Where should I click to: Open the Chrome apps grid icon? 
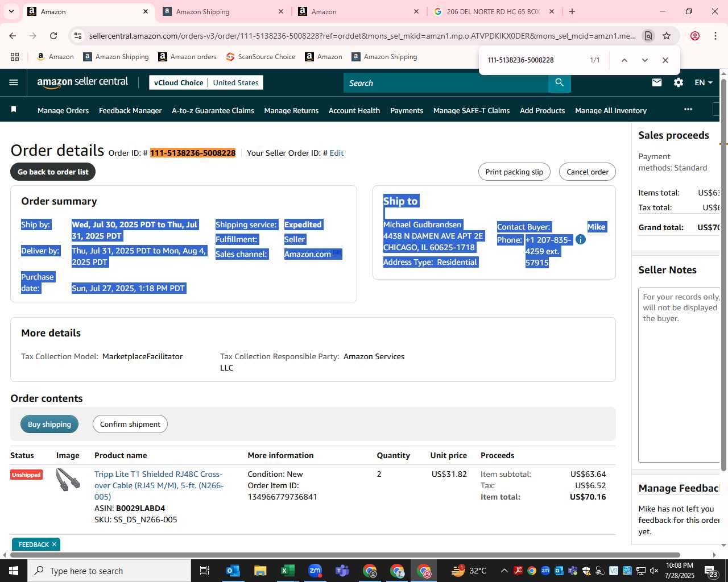[15, 57]
